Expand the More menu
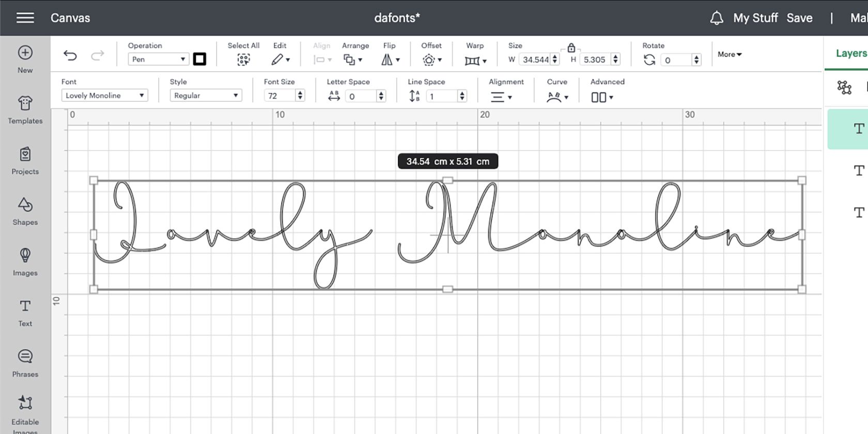 [x=730, y=54]
